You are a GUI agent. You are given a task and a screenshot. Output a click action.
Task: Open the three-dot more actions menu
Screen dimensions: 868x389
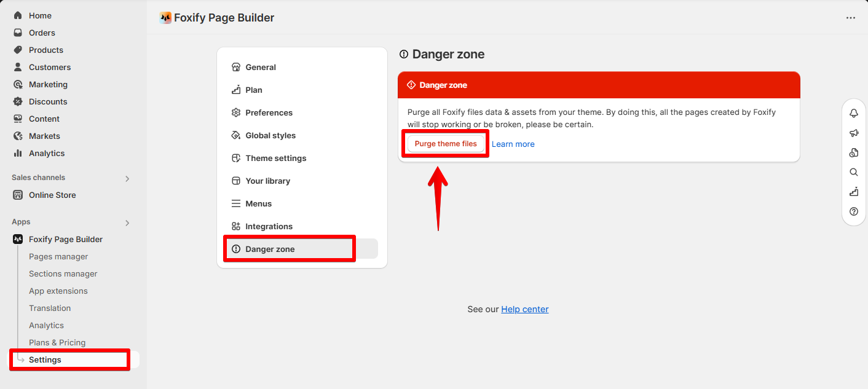tap(851, 18)
